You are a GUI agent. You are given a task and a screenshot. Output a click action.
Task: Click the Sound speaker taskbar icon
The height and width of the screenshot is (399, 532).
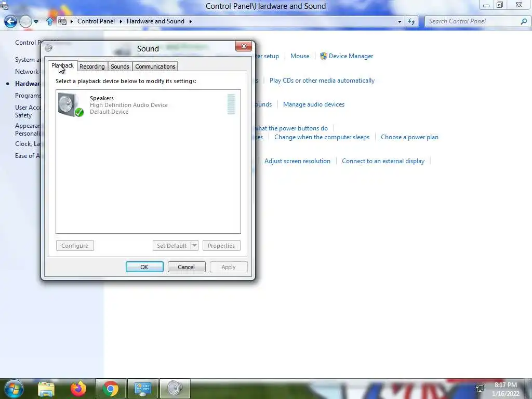pyautogui.click(x=175, y=389)
